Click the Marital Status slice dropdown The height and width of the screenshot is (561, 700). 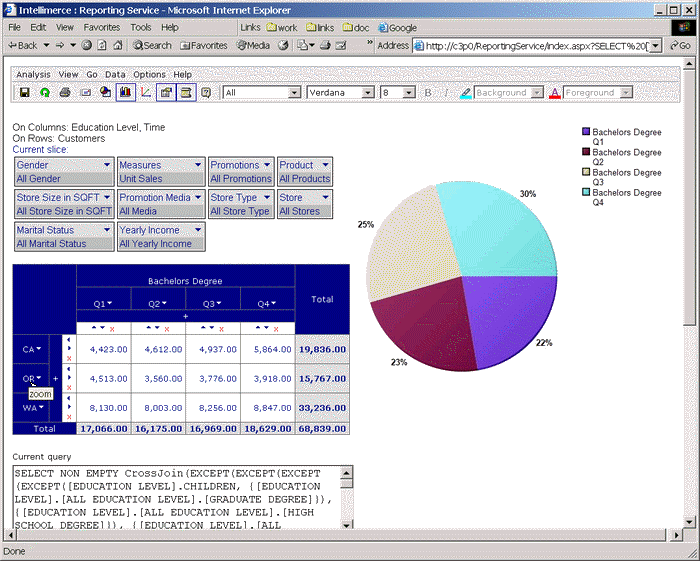tap(107, 230)
